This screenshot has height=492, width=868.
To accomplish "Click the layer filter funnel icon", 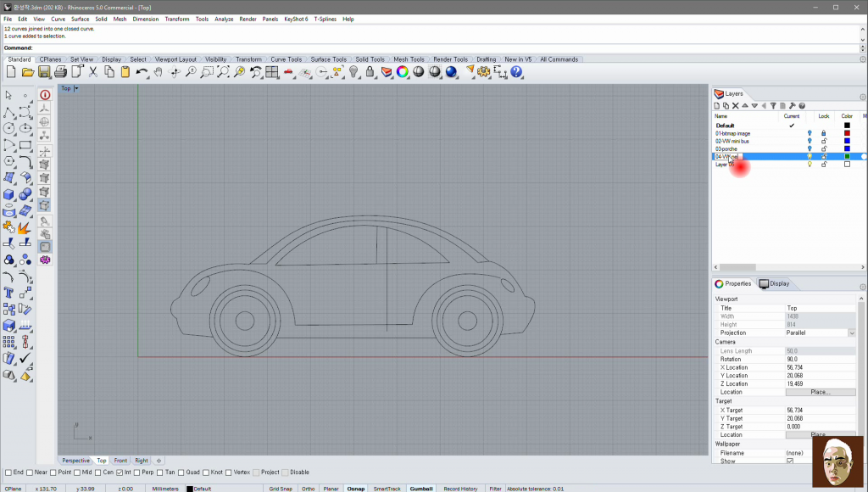I will pyautogui.click(x=773, y=106).
